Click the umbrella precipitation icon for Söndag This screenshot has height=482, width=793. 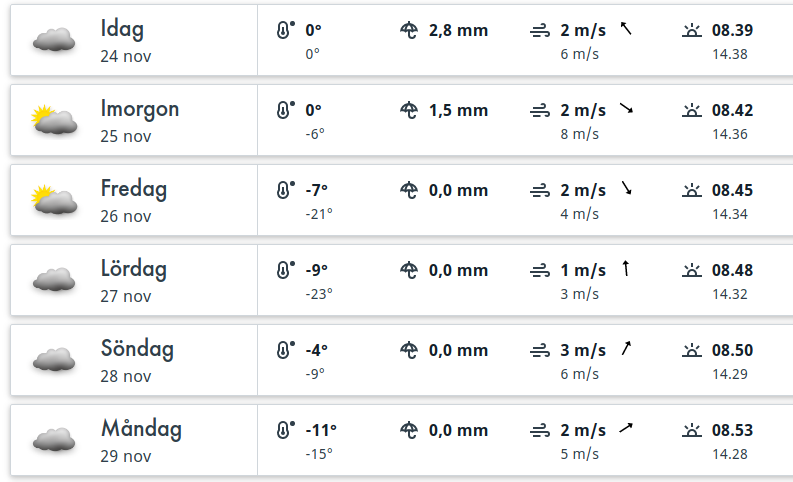(x=408, y=350)
